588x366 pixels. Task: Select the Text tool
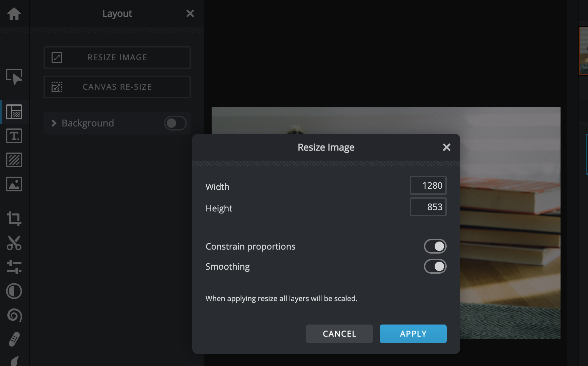click(14, 136)
